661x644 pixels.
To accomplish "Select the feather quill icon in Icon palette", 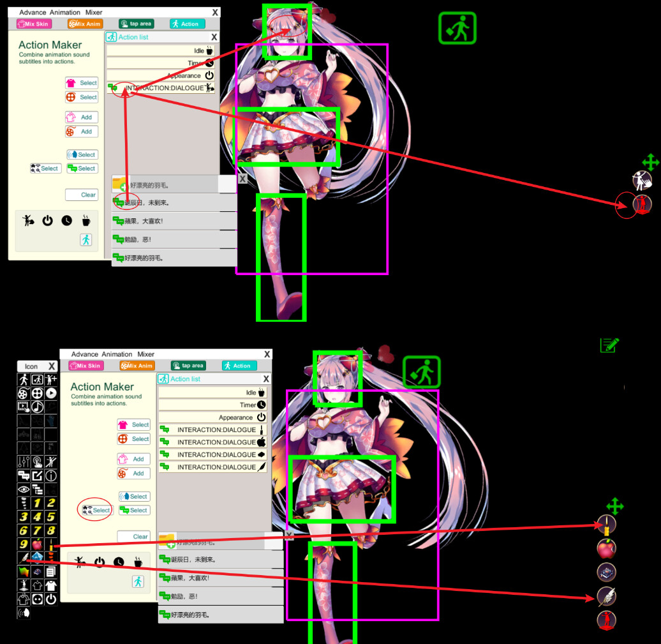I will 24,558.
